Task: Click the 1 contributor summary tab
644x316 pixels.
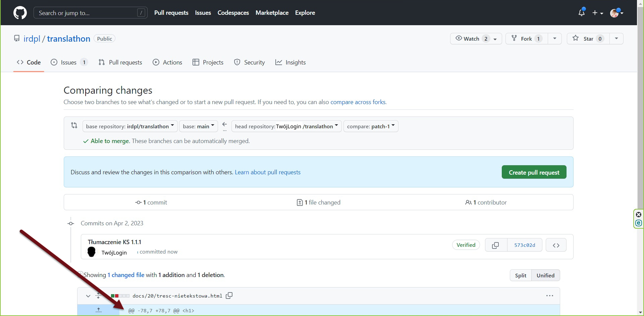Action: tap(486, 202)
